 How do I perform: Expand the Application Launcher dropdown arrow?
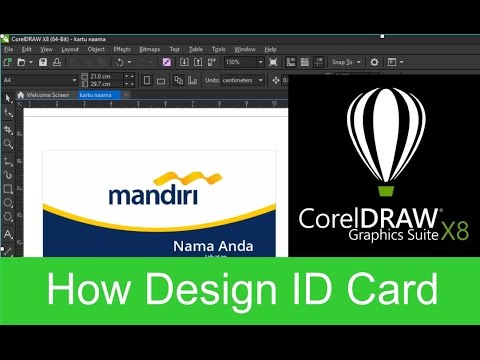(x=401, y=62)
